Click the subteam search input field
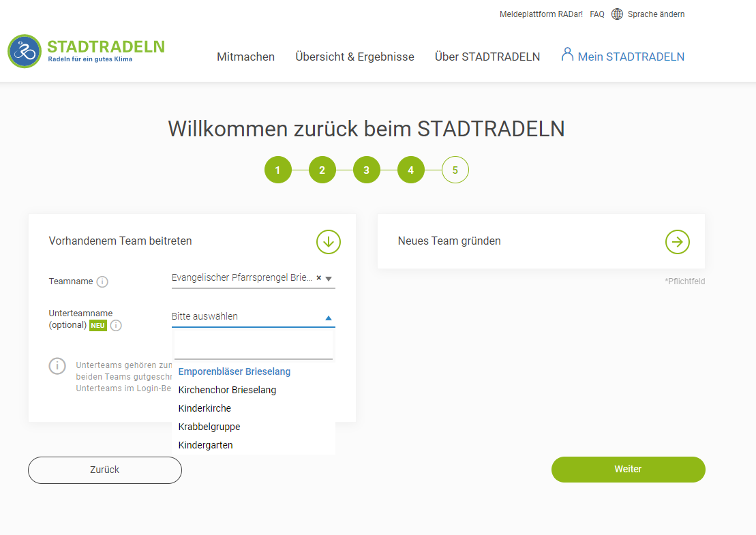The width and height of the screenshot is (756, 535). [253, 345]
